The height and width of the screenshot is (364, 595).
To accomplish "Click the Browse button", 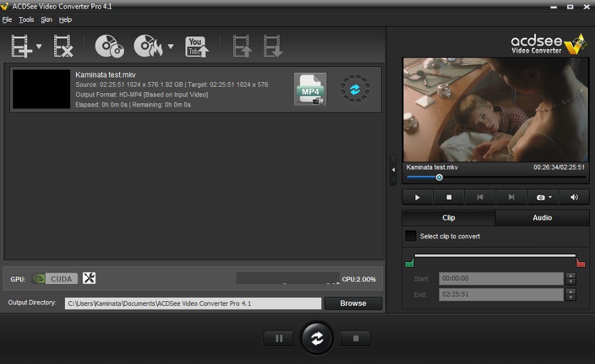I will pos(353,303).
